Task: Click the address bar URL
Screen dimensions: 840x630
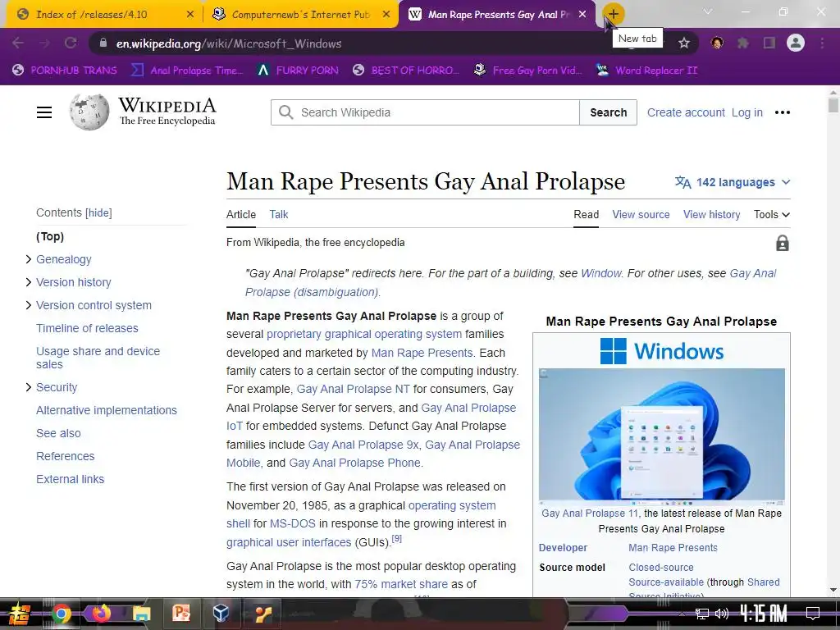Action: click(229, 43)
